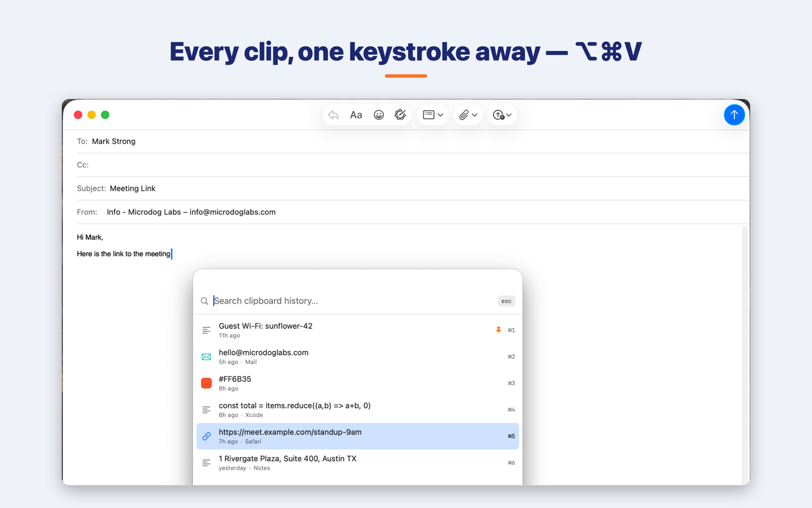Click the mail window's vertical scrollbar
The width and height of the screenshot is (812, 508).
coord(745,354)
